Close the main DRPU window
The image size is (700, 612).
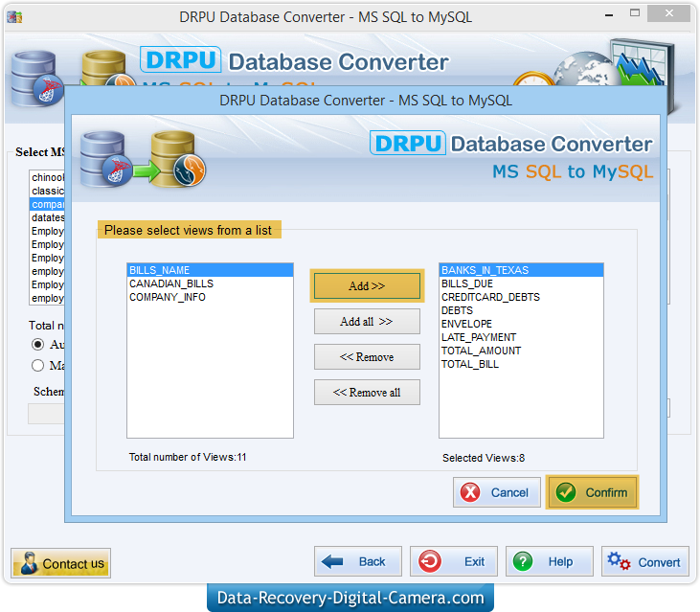coord(668,13)
